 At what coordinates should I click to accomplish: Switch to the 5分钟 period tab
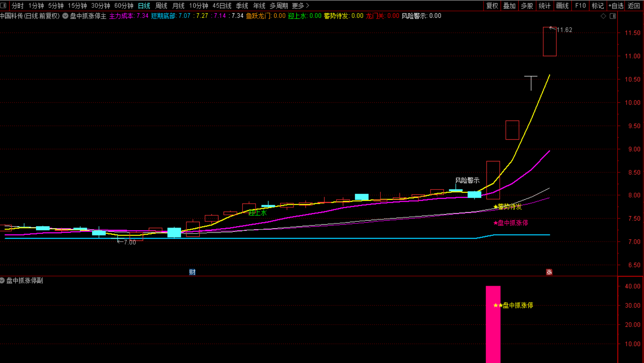coord(56,6)
